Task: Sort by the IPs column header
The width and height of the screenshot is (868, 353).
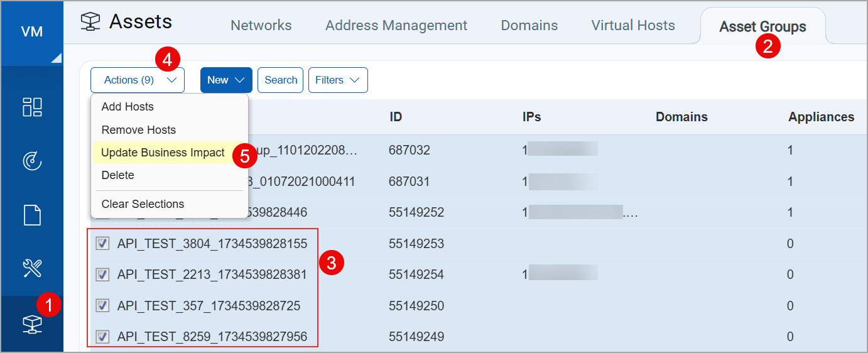Action: 531,117
